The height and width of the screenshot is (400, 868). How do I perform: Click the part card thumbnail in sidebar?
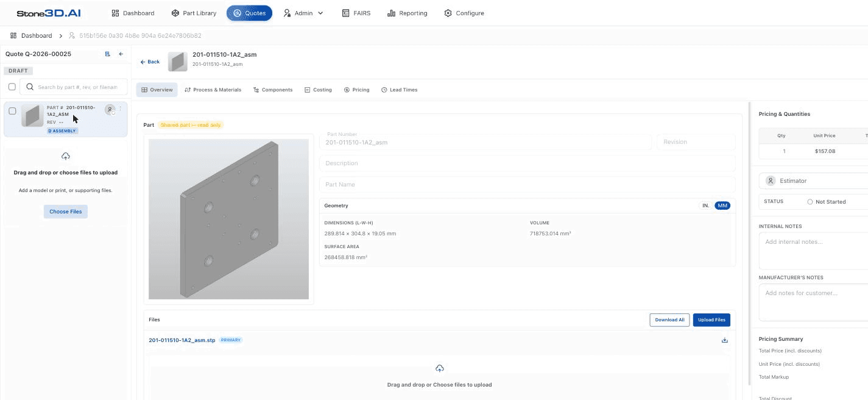[x=32, y=115]
